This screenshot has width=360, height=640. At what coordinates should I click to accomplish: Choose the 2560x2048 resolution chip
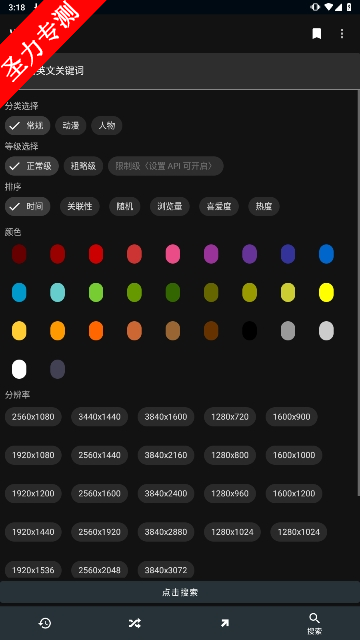(99, 570)
